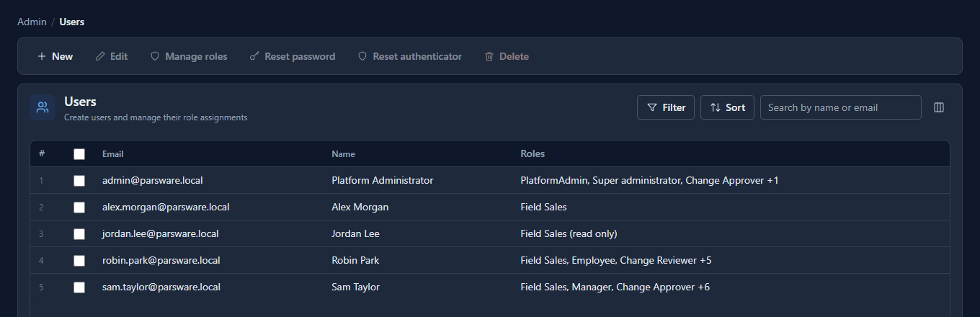This screenshot has width=980, height=317.
Task: Select email sam.taylor@parsware.local
Action: [x=161, y=287]
